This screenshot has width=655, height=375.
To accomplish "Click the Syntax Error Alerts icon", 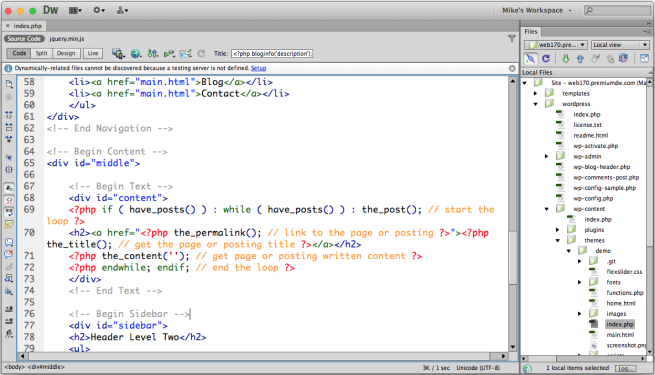I will point(9,224).
